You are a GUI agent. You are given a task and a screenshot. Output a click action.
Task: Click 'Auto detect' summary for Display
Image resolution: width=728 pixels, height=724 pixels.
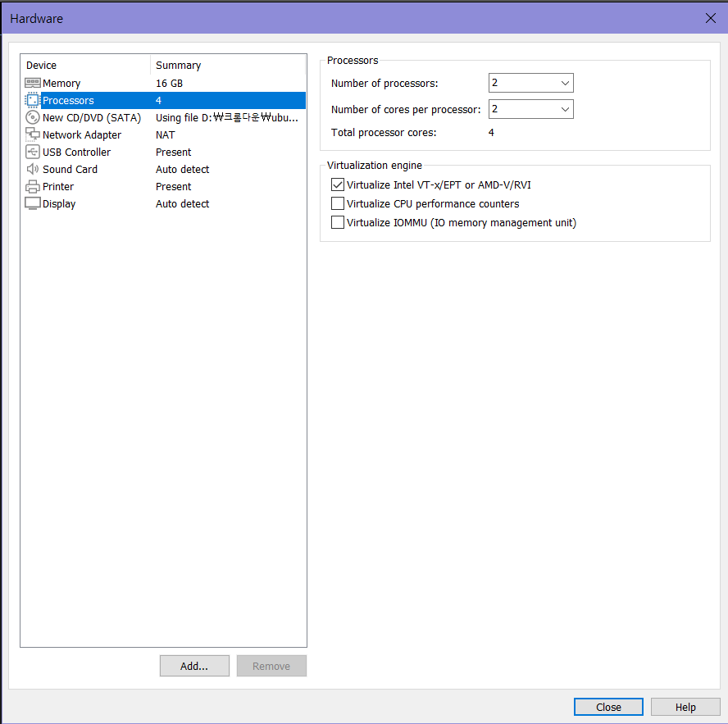click(x=183, y=204)
